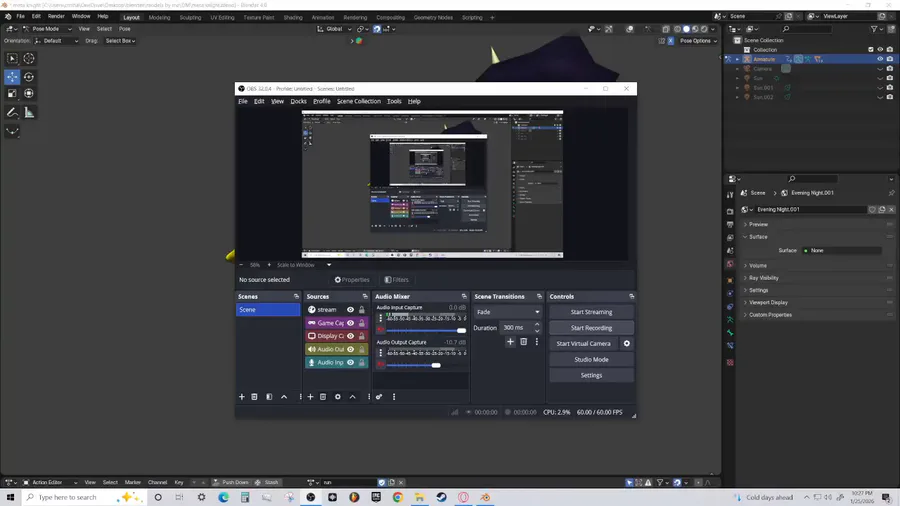Switch to Blender Sculpting workspace tab
Viewport: 900px width, 506px height.
coord(190,18)
